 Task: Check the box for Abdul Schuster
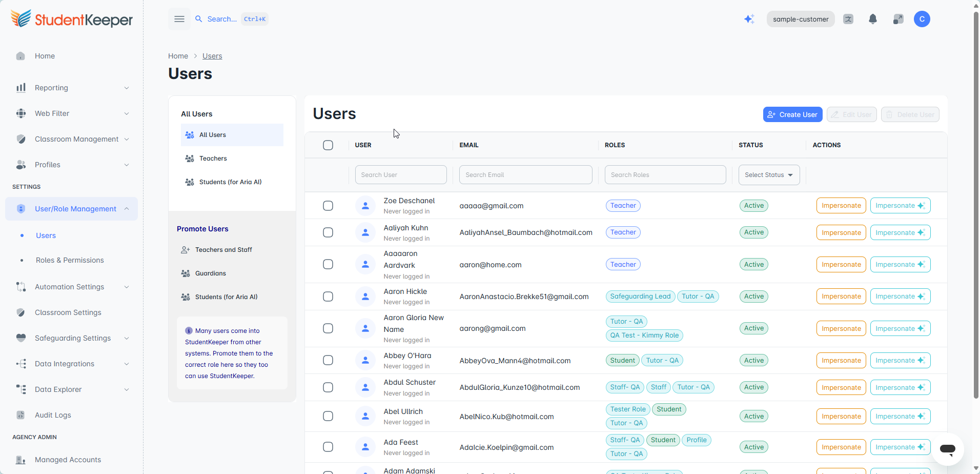click(x=328, y=387)
